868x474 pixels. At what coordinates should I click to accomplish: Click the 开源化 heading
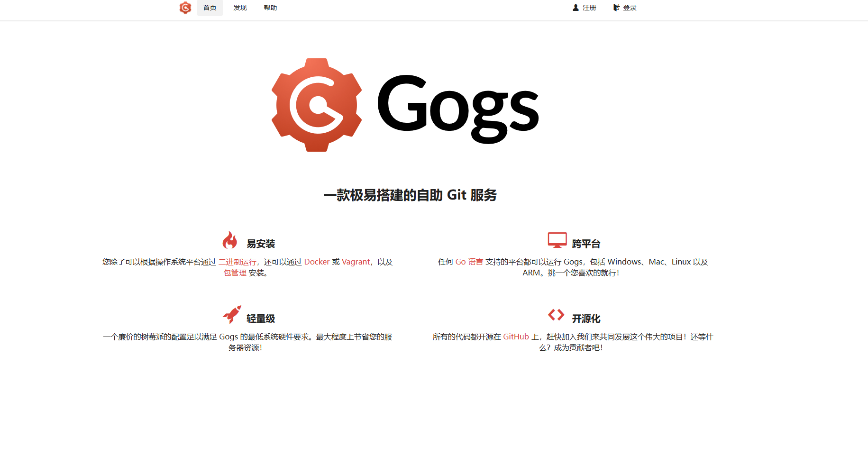pos(586,319)
